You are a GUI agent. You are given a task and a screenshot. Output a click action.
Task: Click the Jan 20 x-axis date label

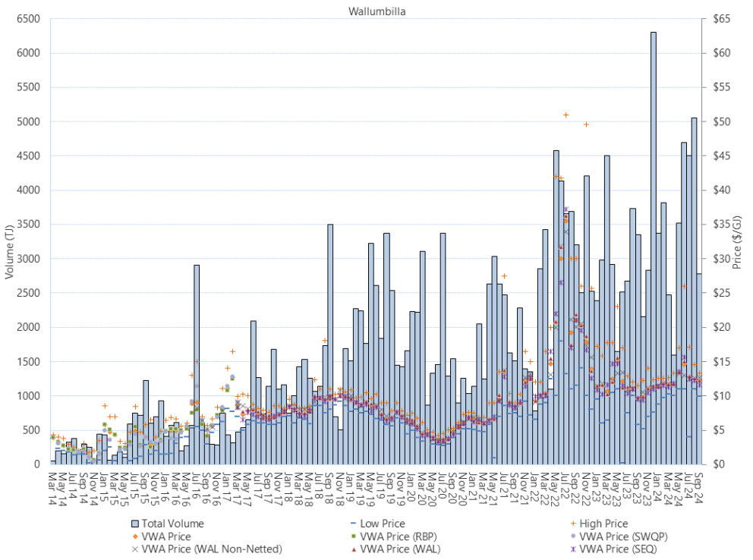click(x=411, y=489)
